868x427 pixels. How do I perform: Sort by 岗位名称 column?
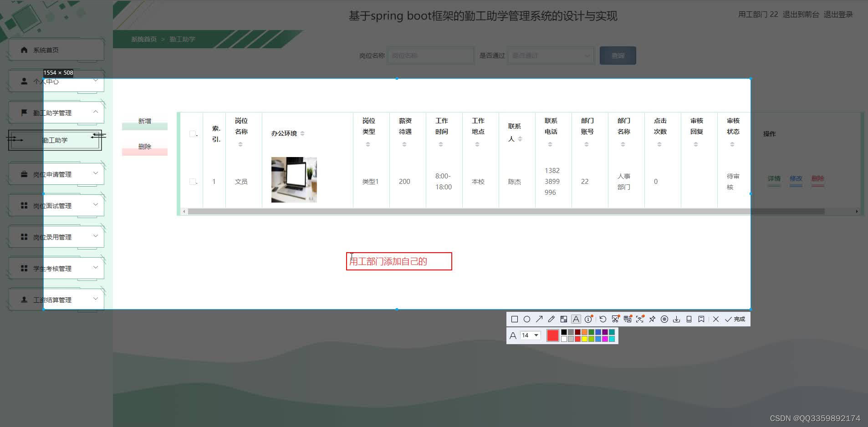coord(240,144)
